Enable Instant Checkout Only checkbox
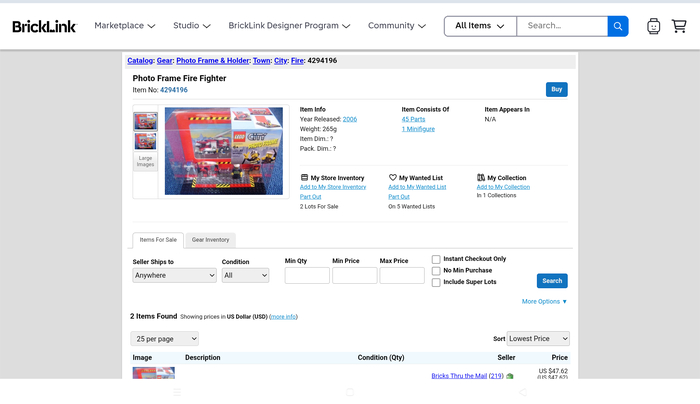 pos(436,259)
